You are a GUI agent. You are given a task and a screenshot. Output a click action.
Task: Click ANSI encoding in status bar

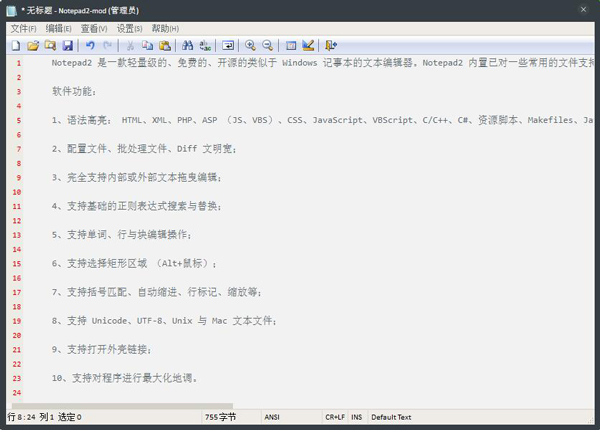pyautogui.click(x=272, y=417)
